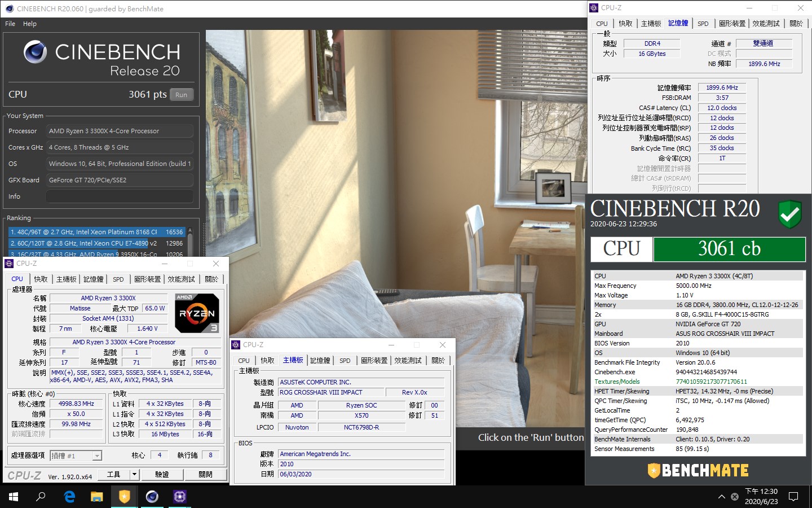The image size is (812, 508).
Task: Click the ranking list scrollbar
Action: 190,242
